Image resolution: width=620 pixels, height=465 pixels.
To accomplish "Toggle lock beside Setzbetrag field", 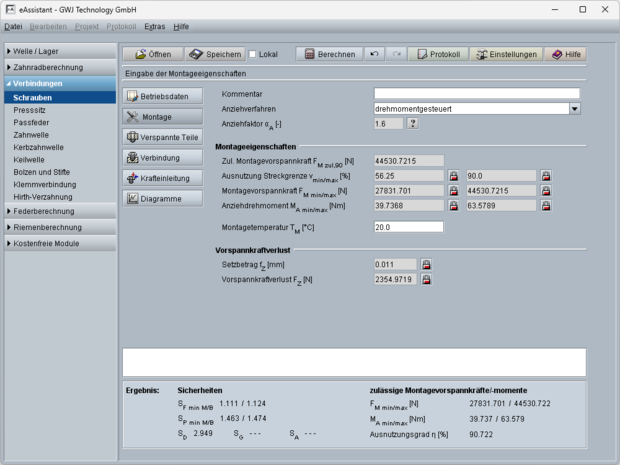I will 426,265.
